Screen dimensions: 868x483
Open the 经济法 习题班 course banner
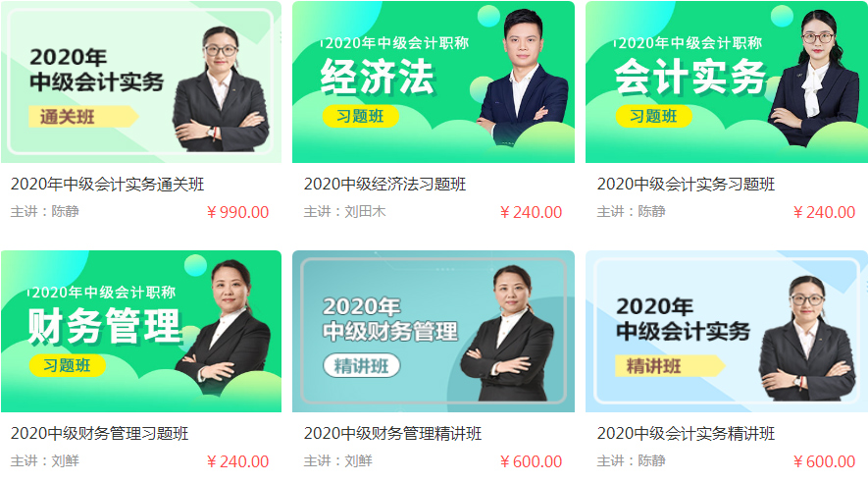pos(434,82)
